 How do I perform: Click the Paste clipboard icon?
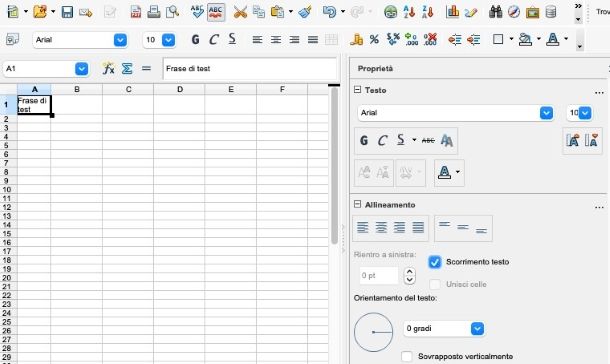point(277,12)
